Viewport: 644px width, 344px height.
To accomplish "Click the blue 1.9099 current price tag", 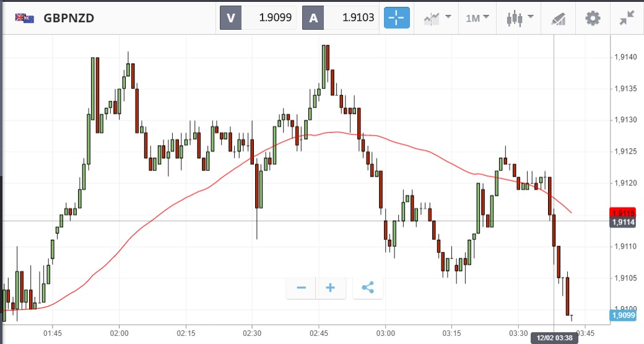I will point(622,315).
